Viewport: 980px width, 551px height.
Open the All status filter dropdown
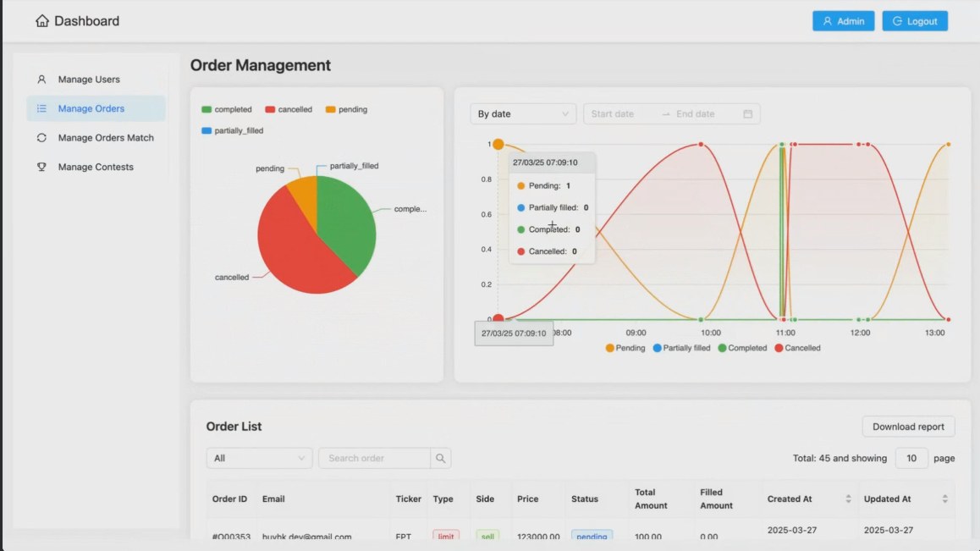tap(259, 458)
